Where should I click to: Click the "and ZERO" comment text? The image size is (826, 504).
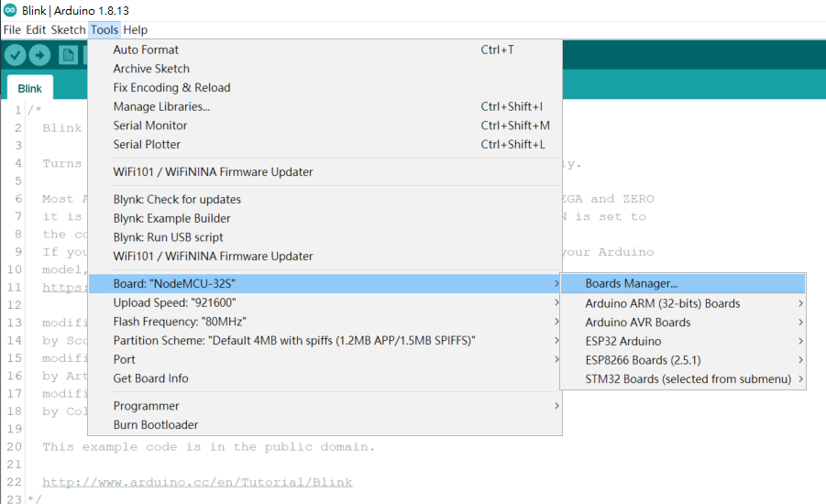[622, 199]
